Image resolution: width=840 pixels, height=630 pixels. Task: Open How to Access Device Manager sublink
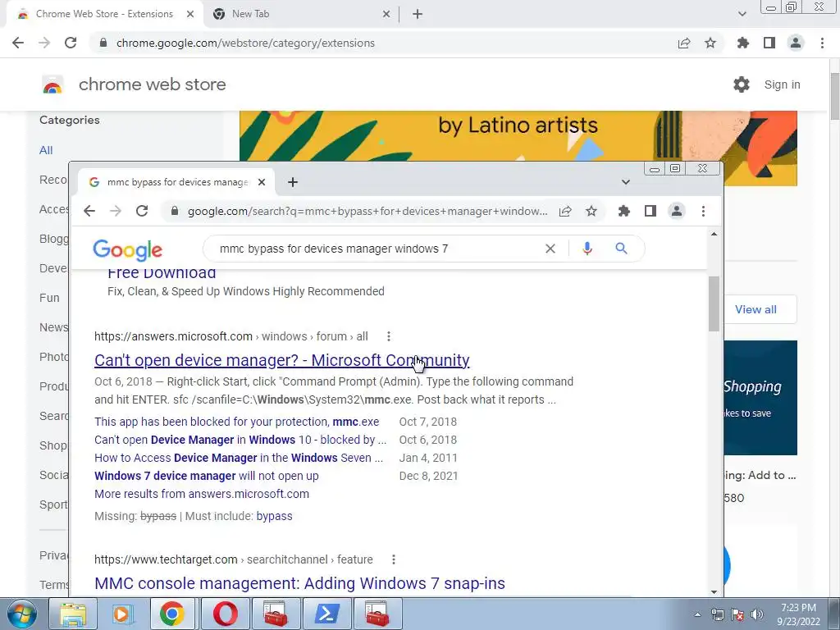(x=239, y=458)
